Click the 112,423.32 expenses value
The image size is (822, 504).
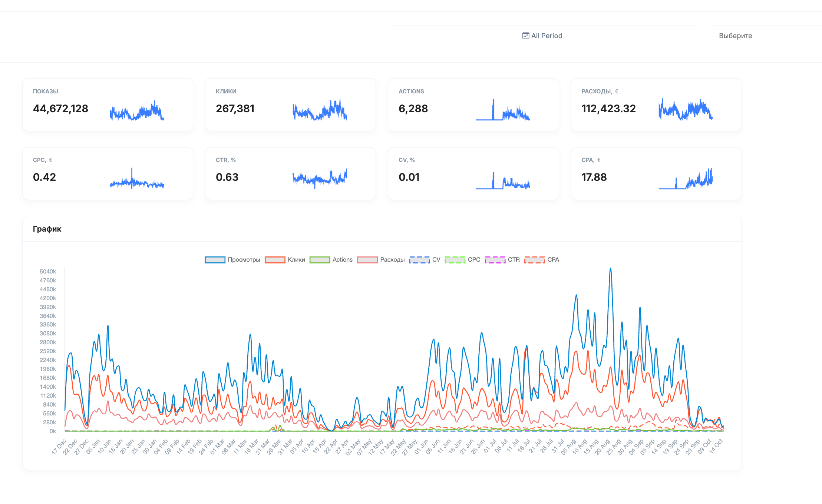point(608,109)
